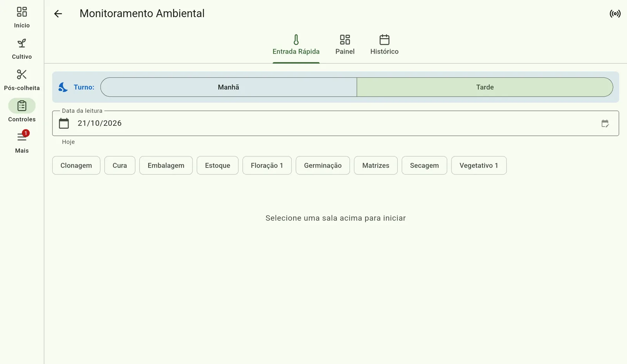Choose the Estoque room
Image resolution: width=627 pixels, height=364 pixels.
click(x=217, y=166)
